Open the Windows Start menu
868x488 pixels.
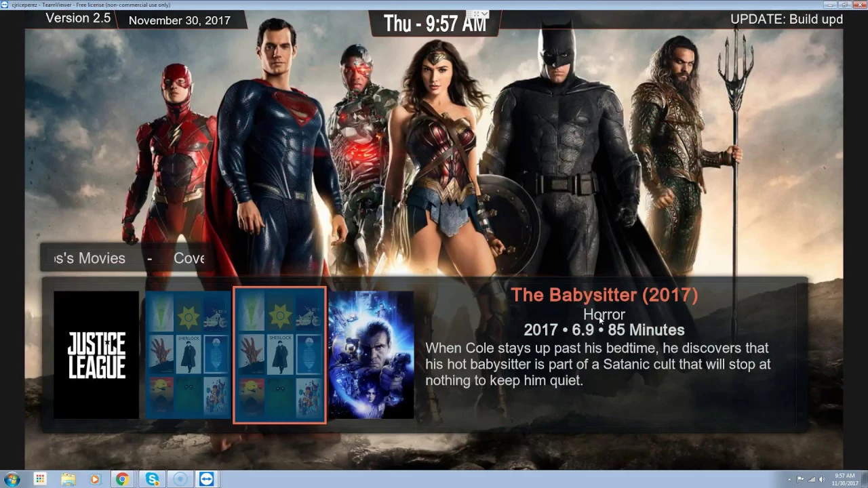pyautogui.click(x=12, y=479)
